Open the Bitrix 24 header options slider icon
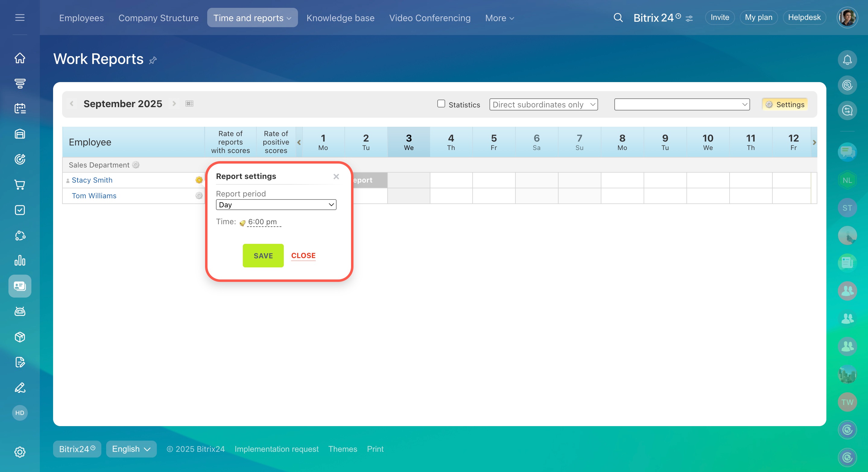This screenshot has height=472, width=868. tap(689, 18)
